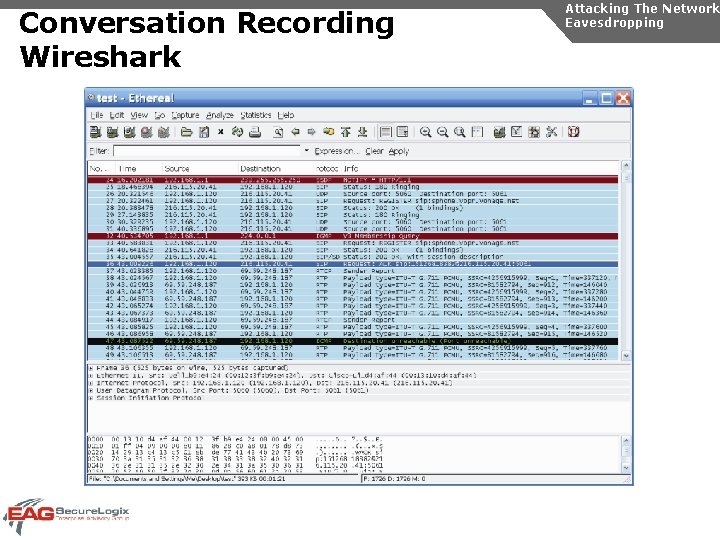The width and height of the screenshot is (720, 540).
Task: Clear the display filter
Action: click(x=374, y=151)
